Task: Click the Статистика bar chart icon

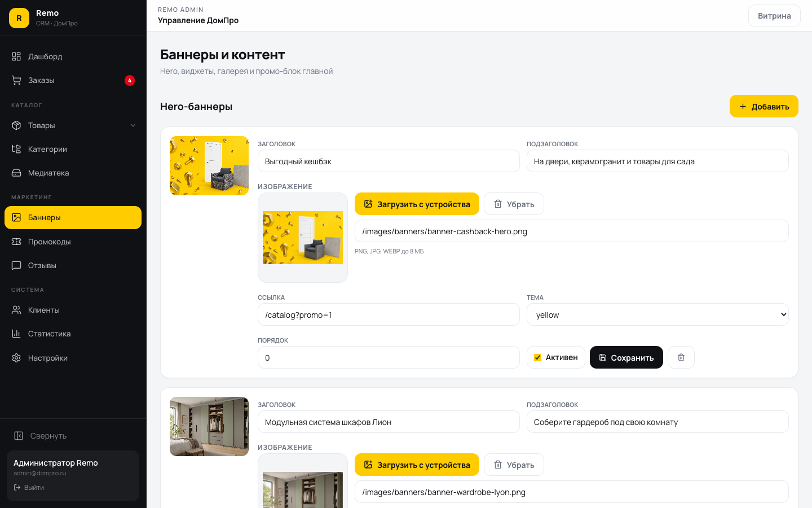Action: pyautogui.click(x=16, y=334)
